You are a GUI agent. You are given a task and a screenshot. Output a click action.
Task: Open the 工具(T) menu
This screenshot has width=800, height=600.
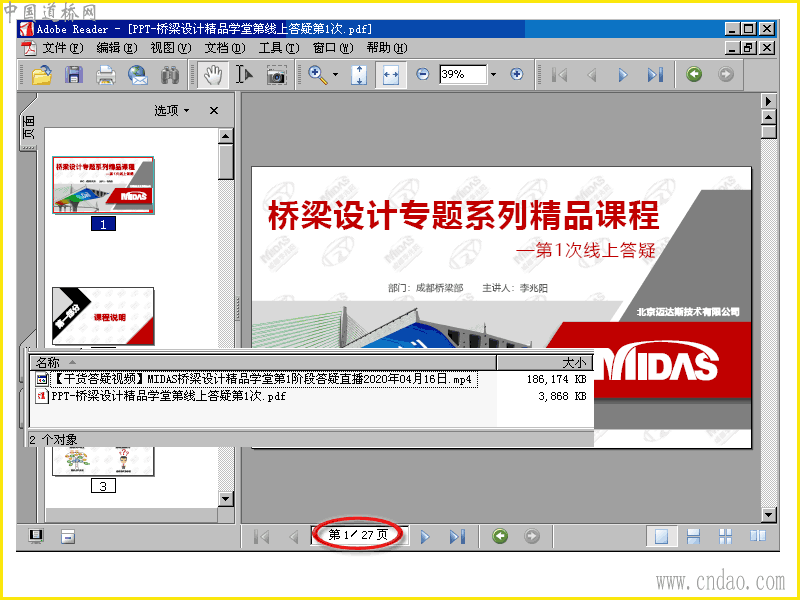tap(279, 48)
